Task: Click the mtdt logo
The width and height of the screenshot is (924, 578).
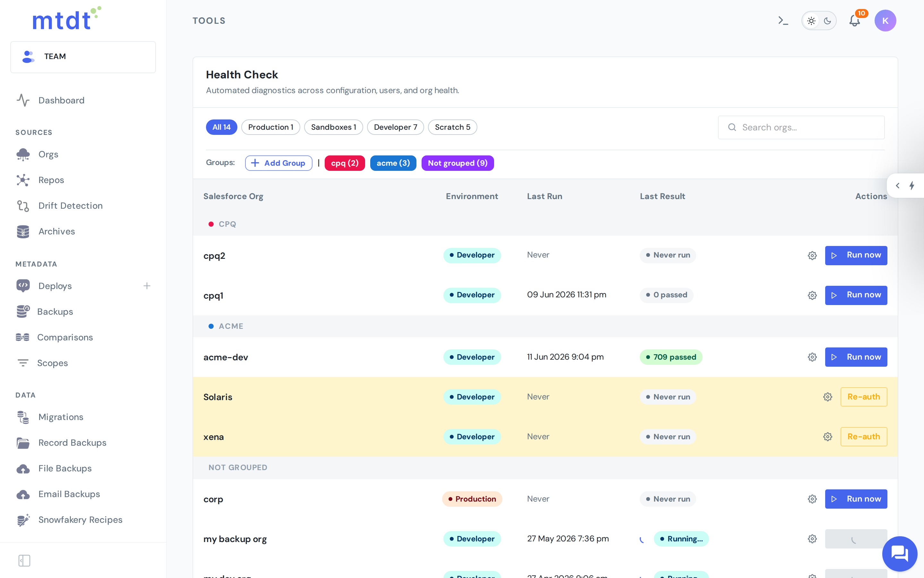Action: click(66, 18)
